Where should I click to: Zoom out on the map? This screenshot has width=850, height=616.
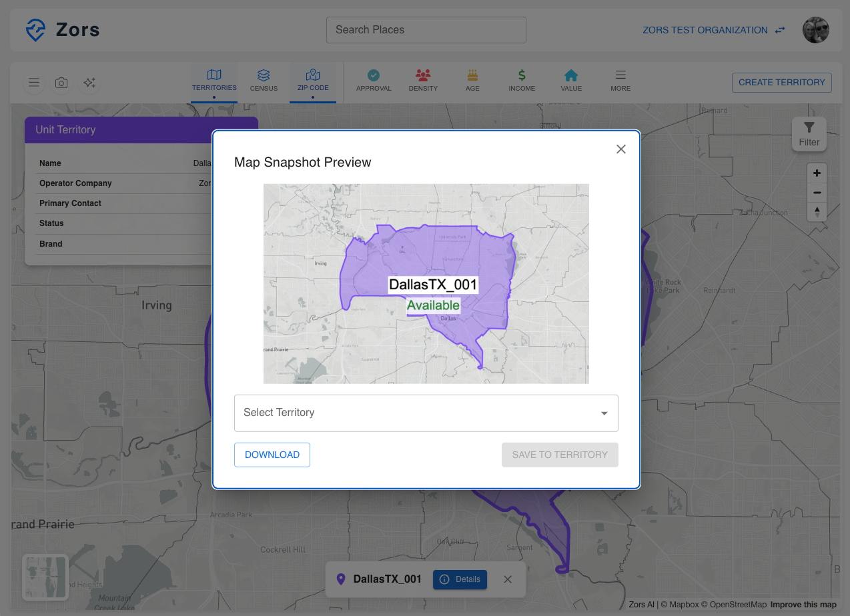(817, 193)
